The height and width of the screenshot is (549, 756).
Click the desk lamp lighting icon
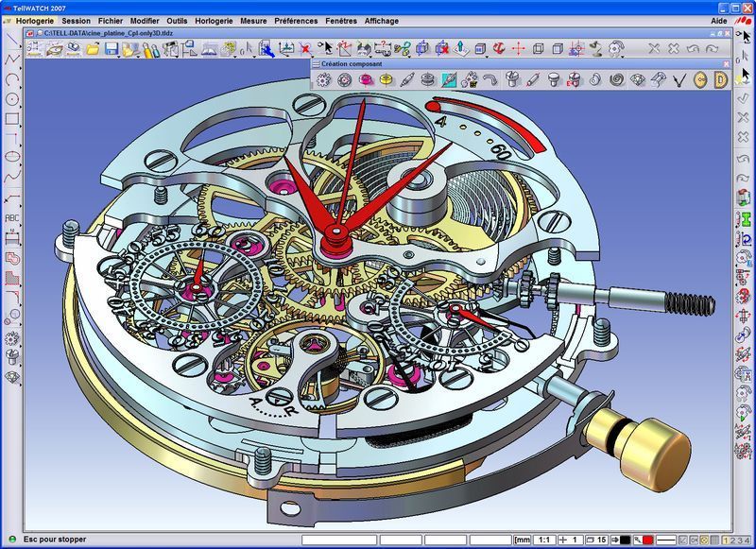(596, 48)
